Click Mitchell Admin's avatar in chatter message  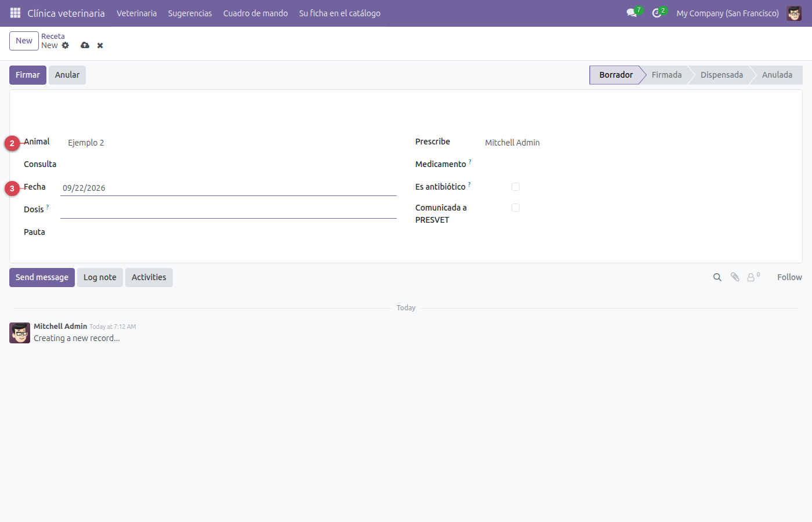point(20,333)
